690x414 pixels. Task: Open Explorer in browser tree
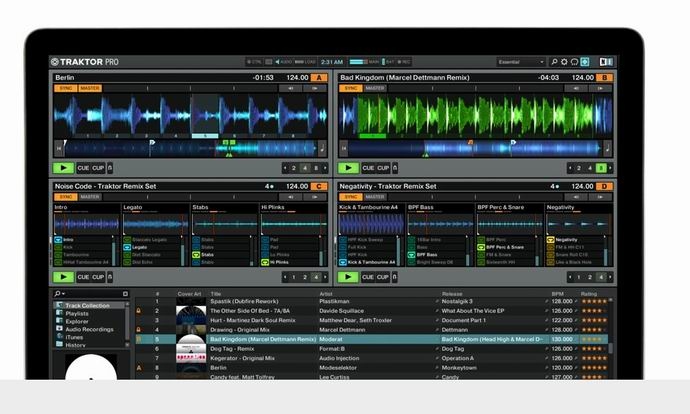tap(77, 321)
